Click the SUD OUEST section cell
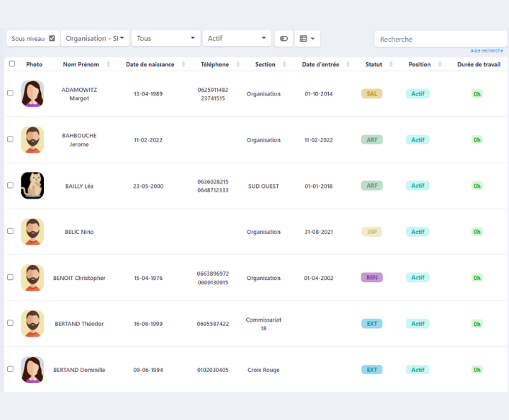This screenshot has height=420, width=509. click(x=264, y=186)
